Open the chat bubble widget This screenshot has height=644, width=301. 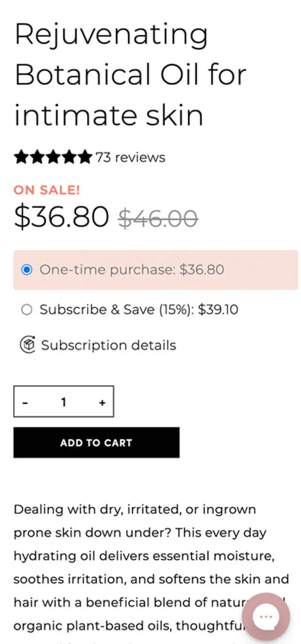click(266, 616)
